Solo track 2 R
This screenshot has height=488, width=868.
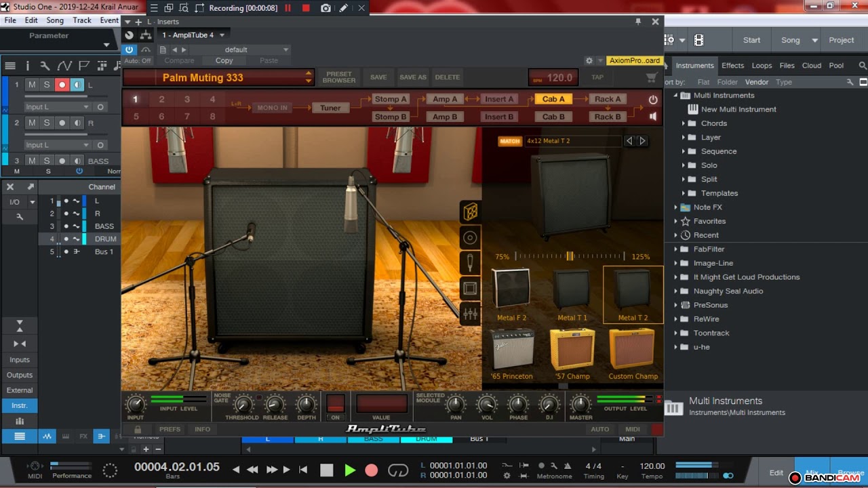click(47, 123)
